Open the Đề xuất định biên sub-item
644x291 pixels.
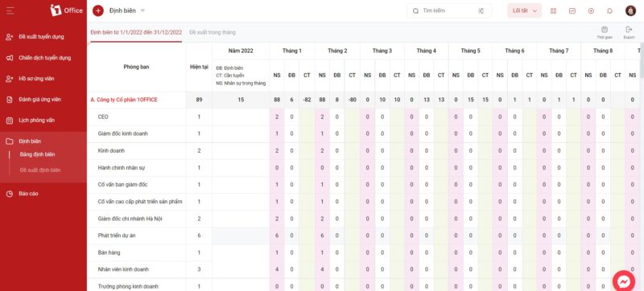click(40, 170)
